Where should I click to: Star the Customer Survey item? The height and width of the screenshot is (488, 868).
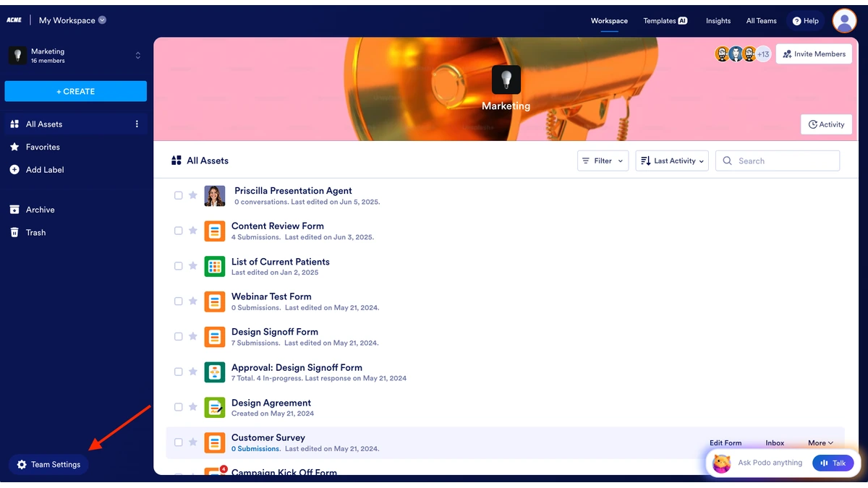[193, 442]
